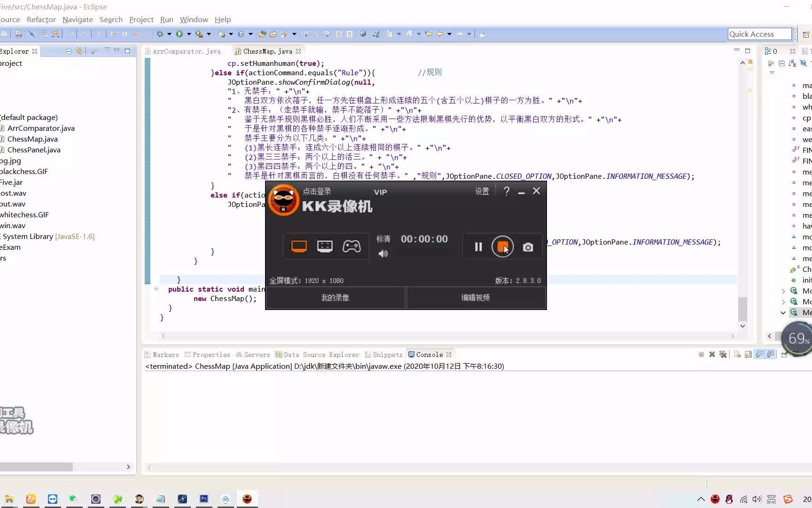Open the Navigate menu
The image size is (812, 508).
pyautogui.click(x=78, y=19)
